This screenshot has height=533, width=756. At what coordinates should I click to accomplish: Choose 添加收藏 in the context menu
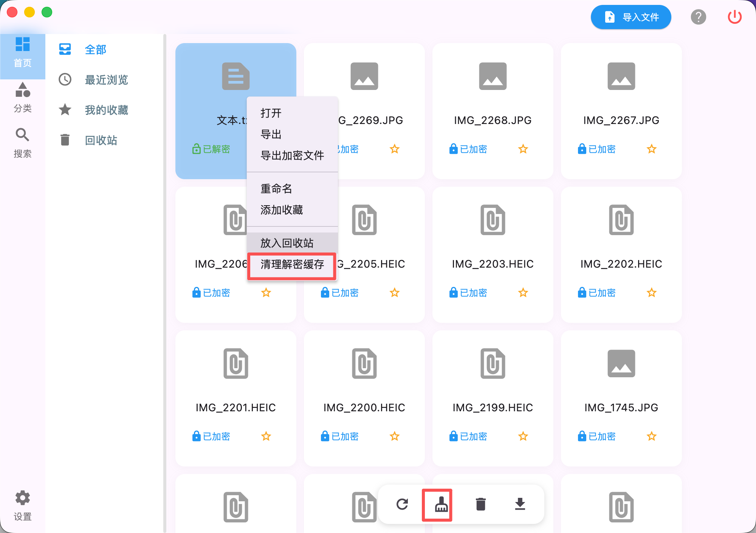pos(292,210)
